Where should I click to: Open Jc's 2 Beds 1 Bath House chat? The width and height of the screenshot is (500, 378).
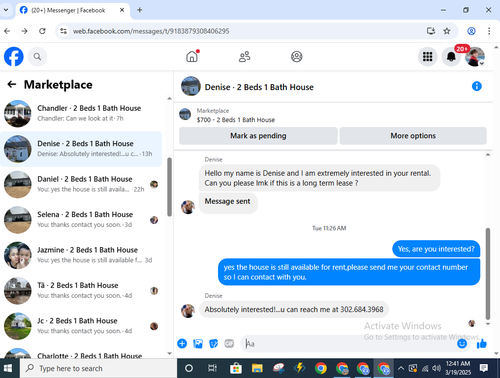coord(81,326)
